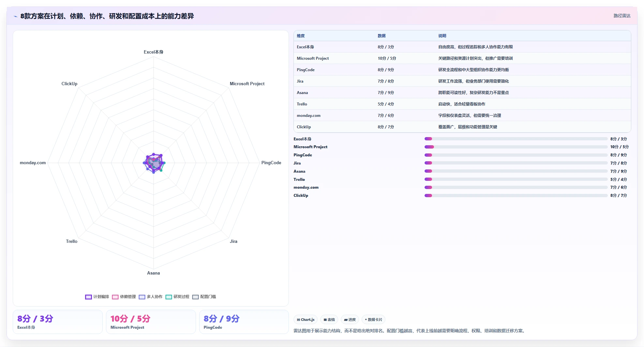Select the Excel本身 table row name
Screen dimensions: 644x347
(x=305, y=47)
